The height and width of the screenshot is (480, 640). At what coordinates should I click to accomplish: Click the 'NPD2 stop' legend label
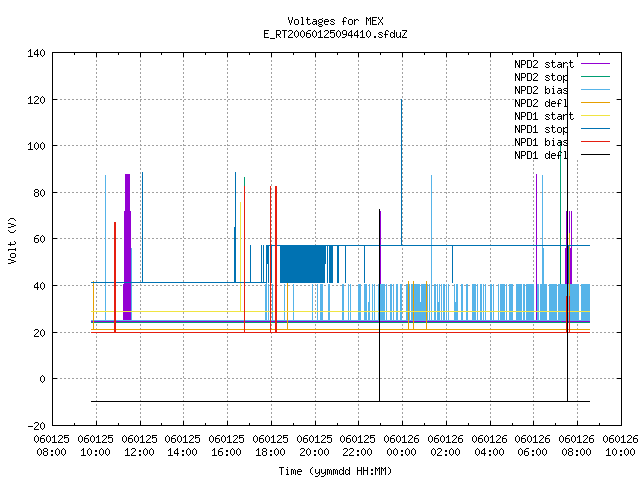541,77
